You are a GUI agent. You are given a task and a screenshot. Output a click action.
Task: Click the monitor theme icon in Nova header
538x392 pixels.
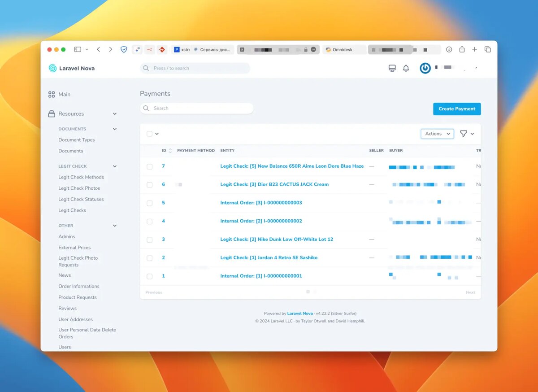[392, 68]
